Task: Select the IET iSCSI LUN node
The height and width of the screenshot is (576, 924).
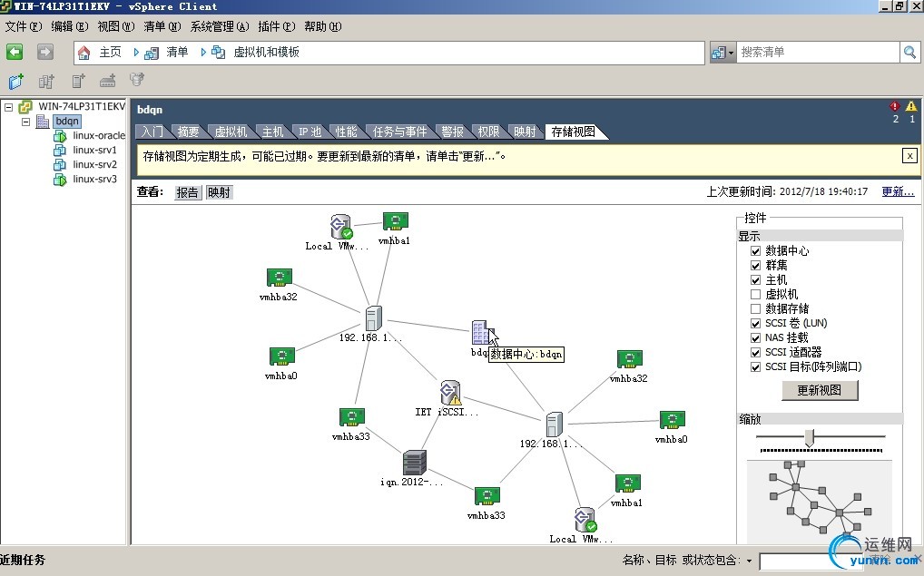Action: 450,392
